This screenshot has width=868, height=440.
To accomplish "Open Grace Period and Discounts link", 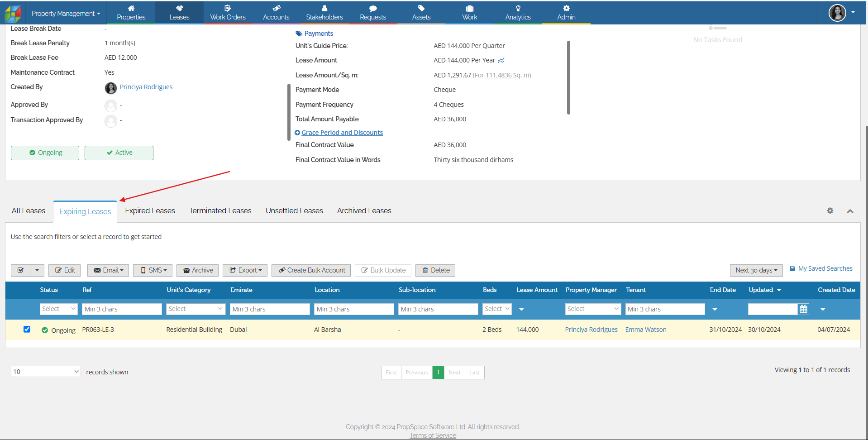I will [x=342, y=133].
